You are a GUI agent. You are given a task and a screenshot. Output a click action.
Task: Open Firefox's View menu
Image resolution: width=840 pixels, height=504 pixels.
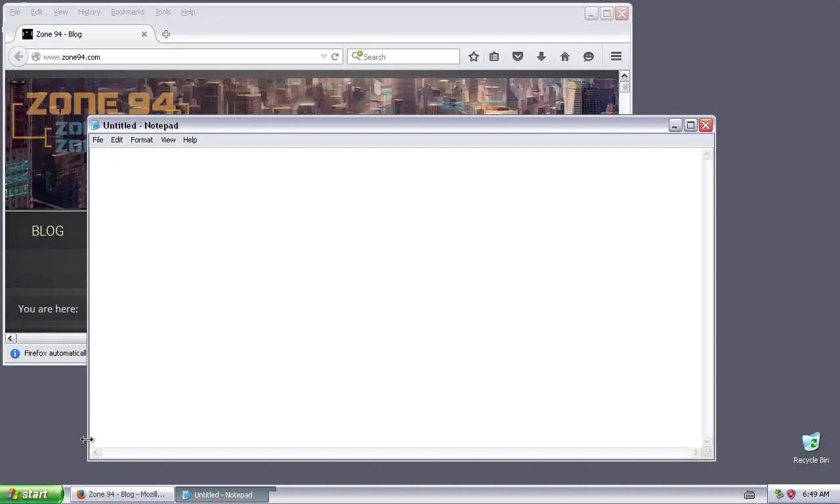coord(60,12)
